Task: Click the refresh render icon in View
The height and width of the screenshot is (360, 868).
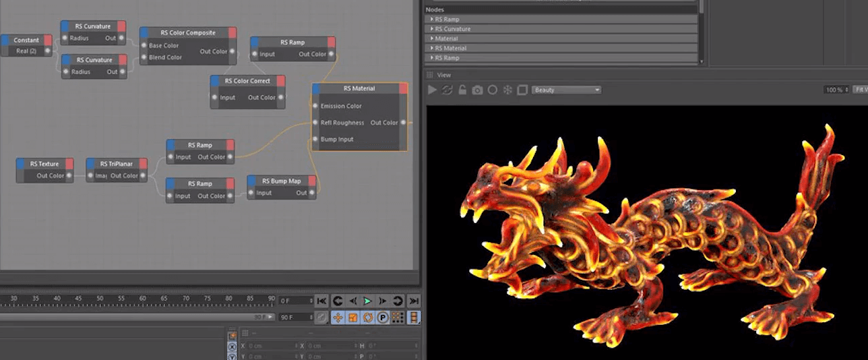Action: (447, 90)
